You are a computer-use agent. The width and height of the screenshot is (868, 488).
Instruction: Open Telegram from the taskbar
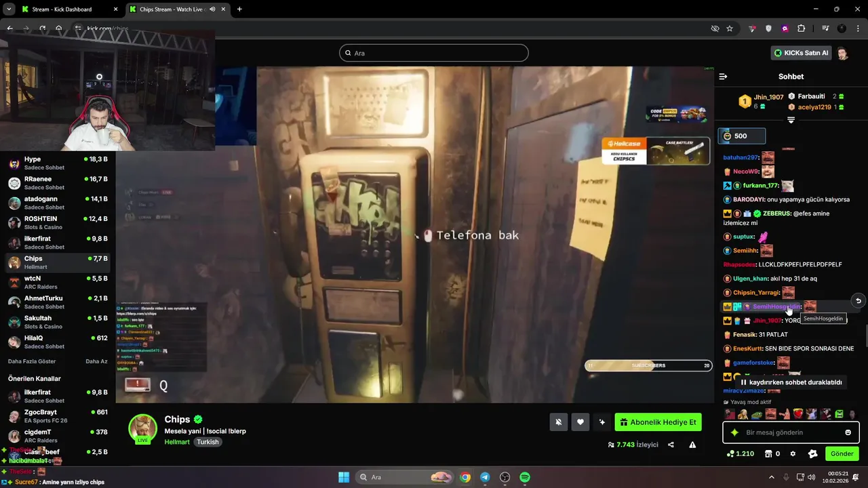tap(485, 477)
